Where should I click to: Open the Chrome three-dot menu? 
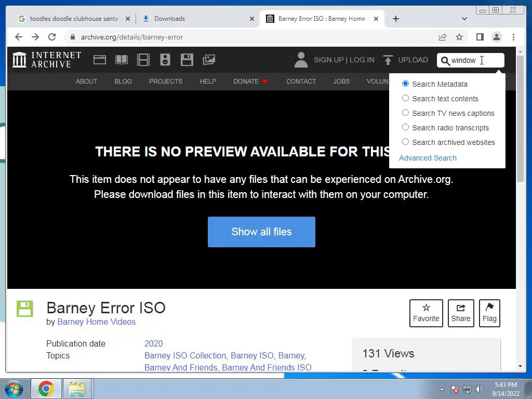pyautogui.click(x=513, y=37)
